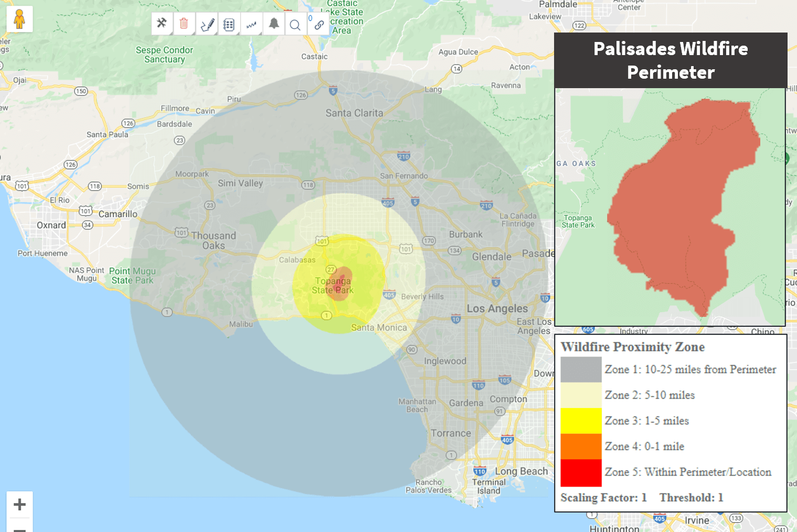This screenshot has width=797, height=532.
Task: Click 'Scaling Factor: 1' in legend
Action: [x=603, y=497]
